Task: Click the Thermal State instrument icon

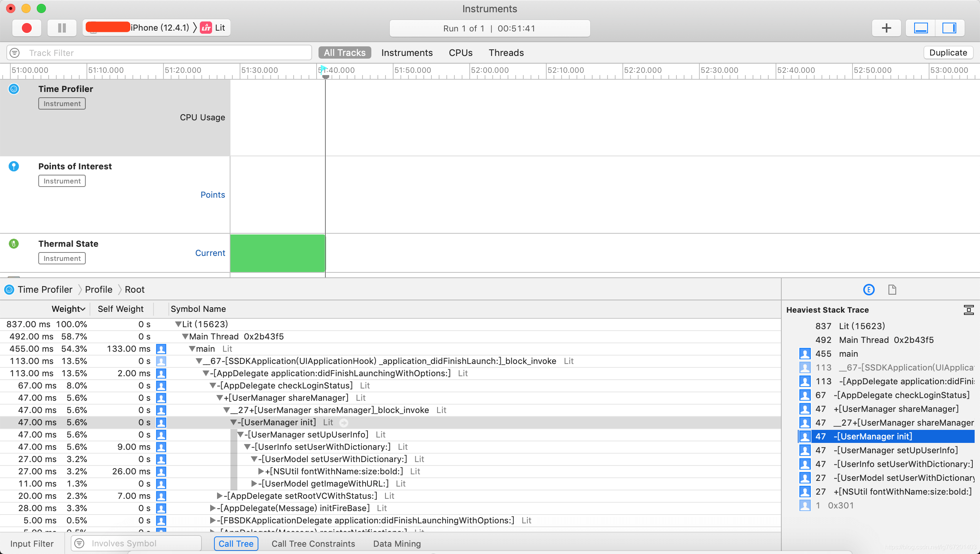Action: click(x=14, y=244)
